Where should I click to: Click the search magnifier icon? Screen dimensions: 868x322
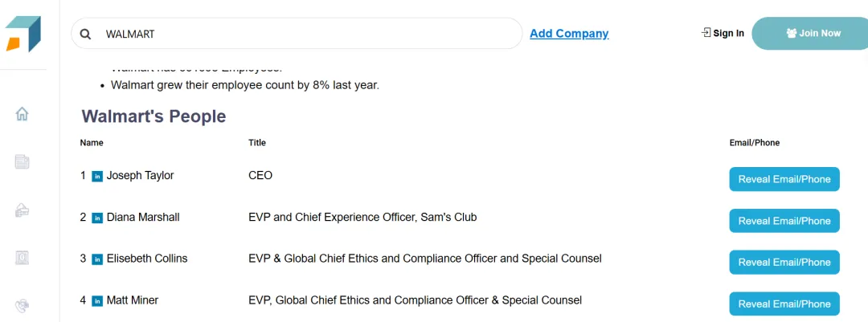coord(86,34)
